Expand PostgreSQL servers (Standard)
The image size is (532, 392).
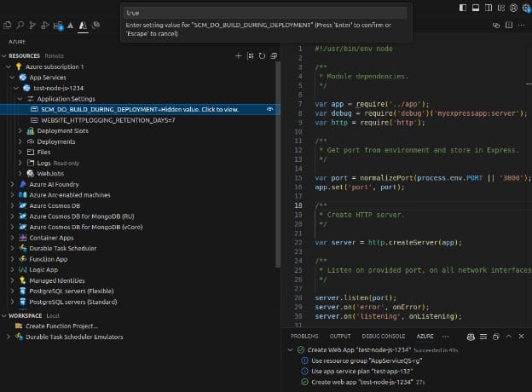coord(13,303)
